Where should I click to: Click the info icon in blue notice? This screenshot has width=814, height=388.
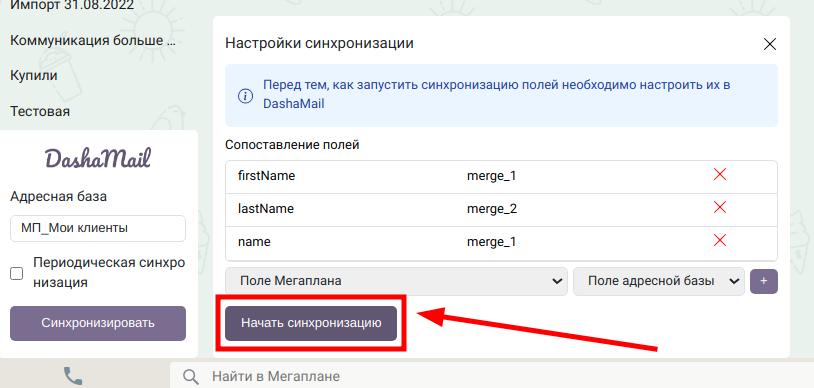pos(245,96)
